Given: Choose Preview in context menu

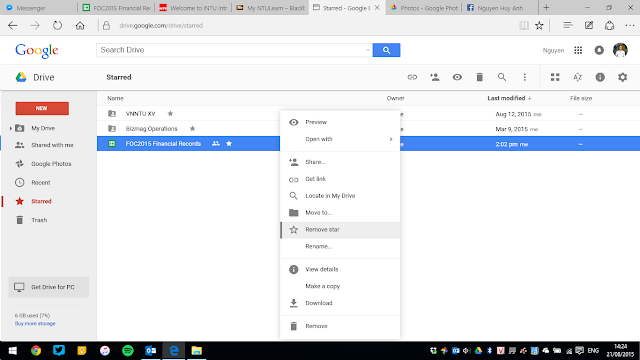Looking at the screenshot, I should pos(340,122).
